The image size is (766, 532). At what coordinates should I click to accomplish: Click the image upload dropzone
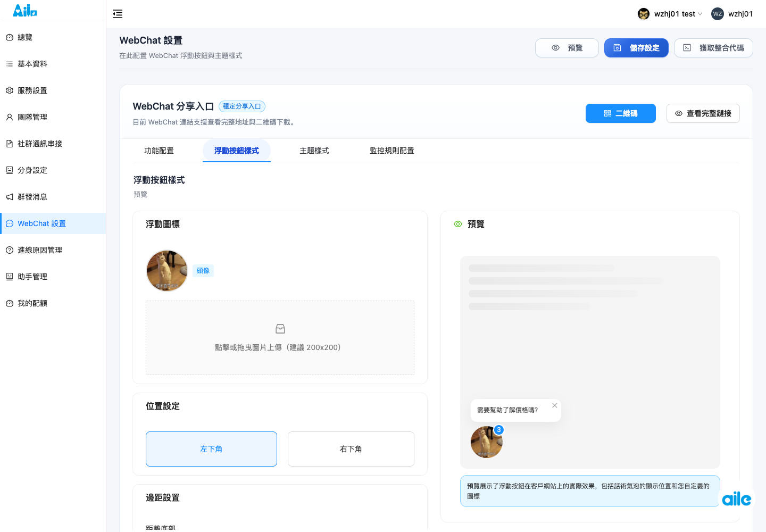[280, 338]
